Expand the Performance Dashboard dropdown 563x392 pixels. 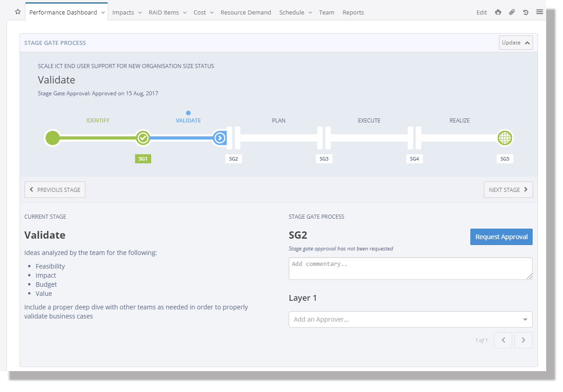click(x=103, y=13)
